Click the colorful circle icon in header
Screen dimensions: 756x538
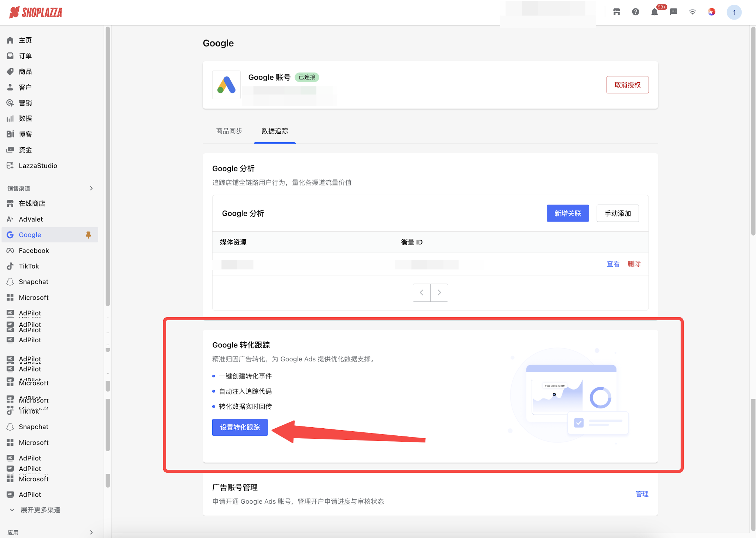(x=712, y=12)
